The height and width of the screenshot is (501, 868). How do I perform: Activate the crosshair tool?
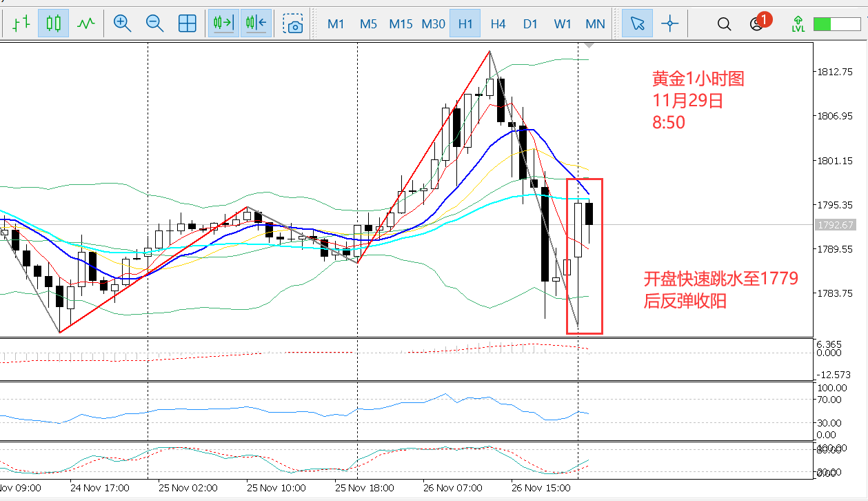[x=669, y=23]
